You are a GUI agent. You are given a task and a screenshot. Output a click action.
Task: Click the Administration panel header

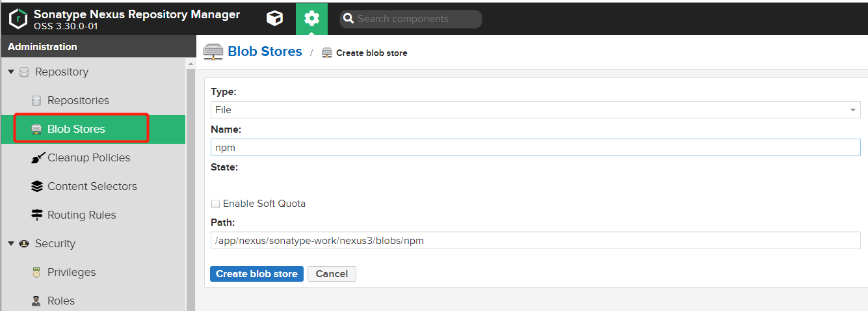tap(98, 47)
